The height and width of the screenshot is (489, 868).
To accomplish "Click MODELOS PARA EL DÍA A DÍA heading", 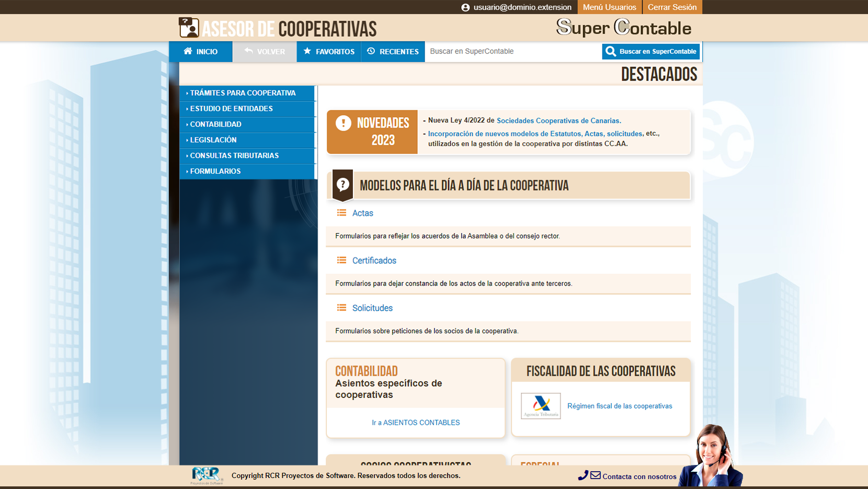I will point(464,186).
